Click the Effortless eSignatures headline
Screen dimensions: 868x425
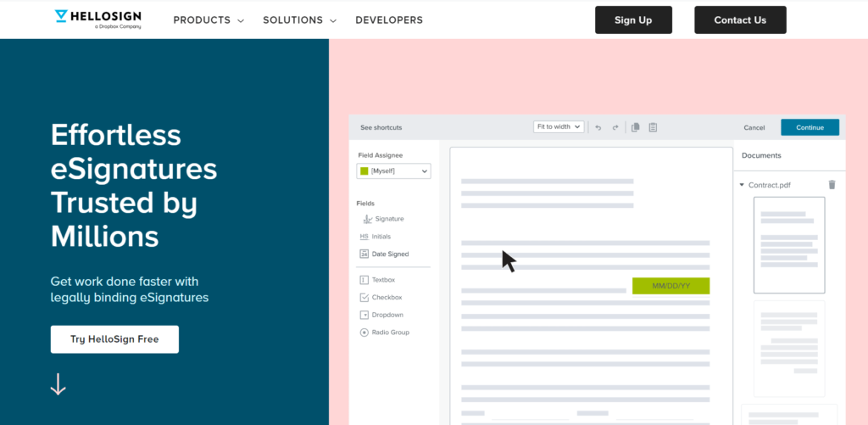(x=133, y=186)
